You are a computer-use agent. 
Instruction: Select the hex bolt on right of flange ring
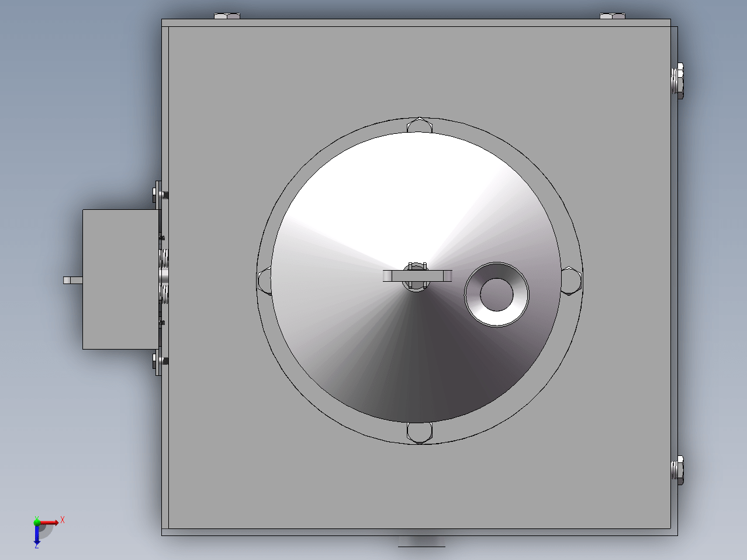(x=571, y=281)
